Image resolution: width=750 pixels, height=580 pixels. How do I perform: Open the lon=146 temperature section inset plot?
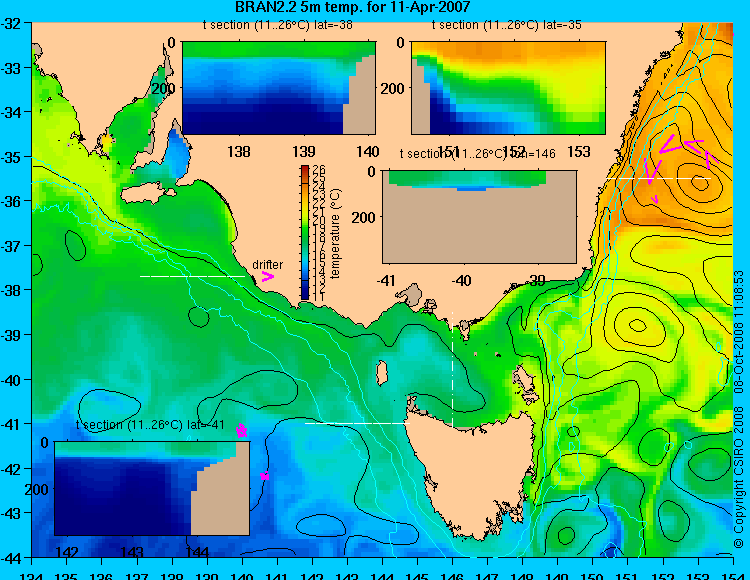[x=479, y=217]
